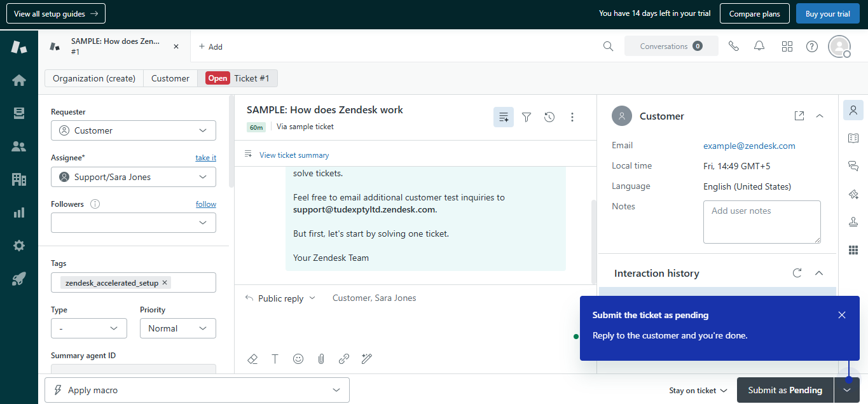Screen dimensions: 868x404
Task: Select the Customer breadcrumb tab
Action: tap(170, 78)
